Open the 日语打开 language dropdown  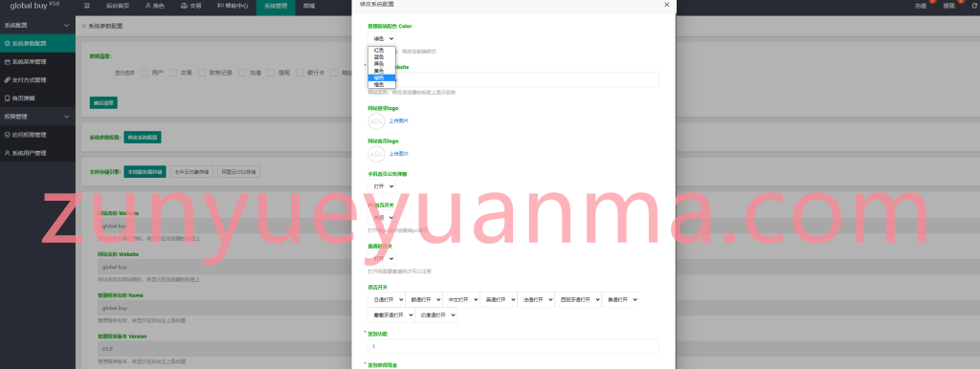pos(387,300)
